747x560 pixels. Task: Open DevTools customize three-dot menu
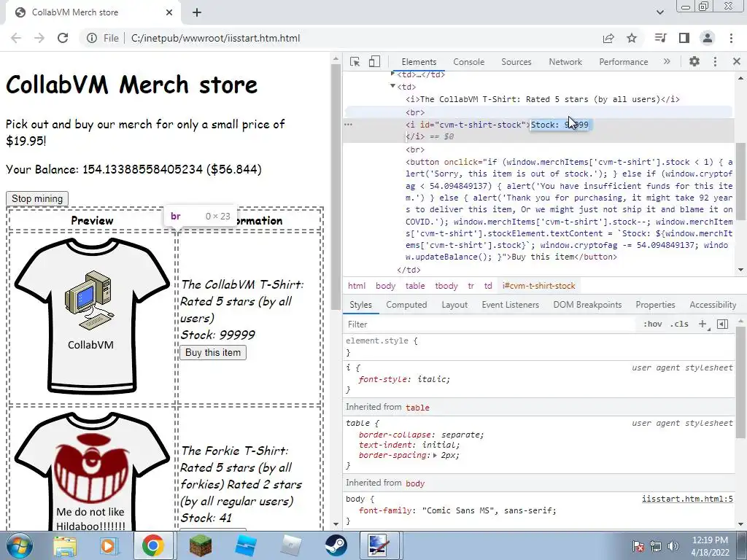coord(715,61)
